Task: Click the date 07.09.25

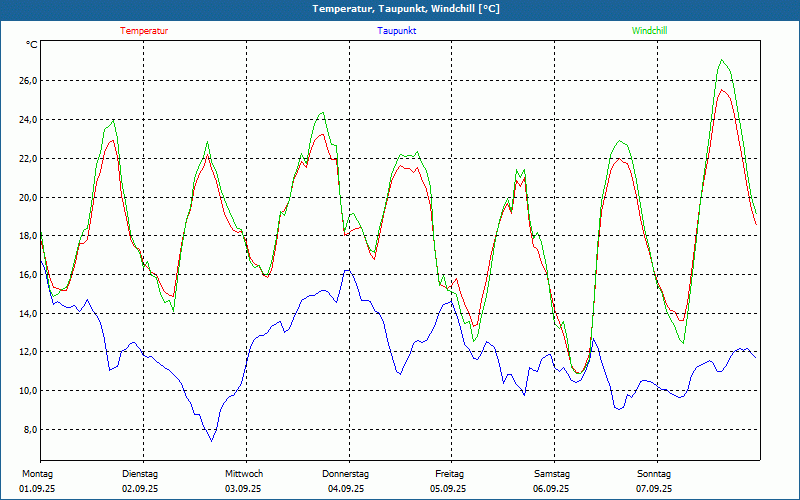Action: point(654,489)
